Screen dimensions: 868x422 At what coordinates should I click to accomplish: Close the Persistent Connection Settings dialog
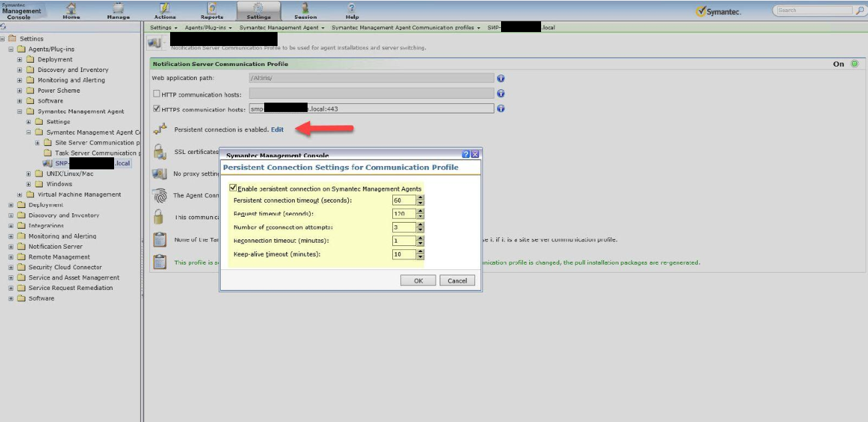(475, 154)
